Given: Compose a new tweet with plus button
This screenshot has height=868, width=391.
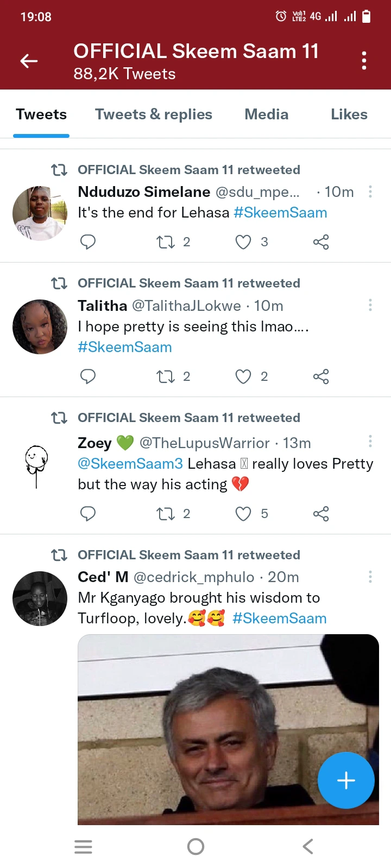Looking at the screenshot, I should tap(346, 780).
